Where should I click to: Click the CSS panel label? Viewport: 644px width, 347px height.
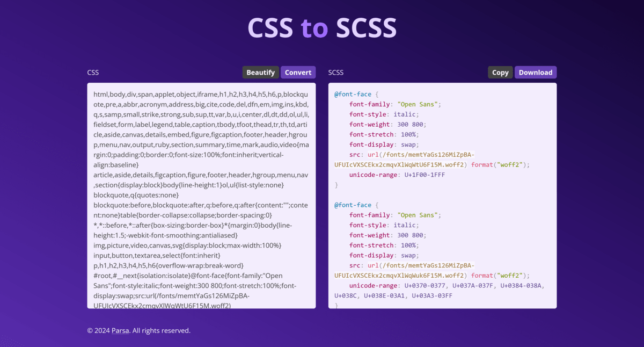coord(93,72)
